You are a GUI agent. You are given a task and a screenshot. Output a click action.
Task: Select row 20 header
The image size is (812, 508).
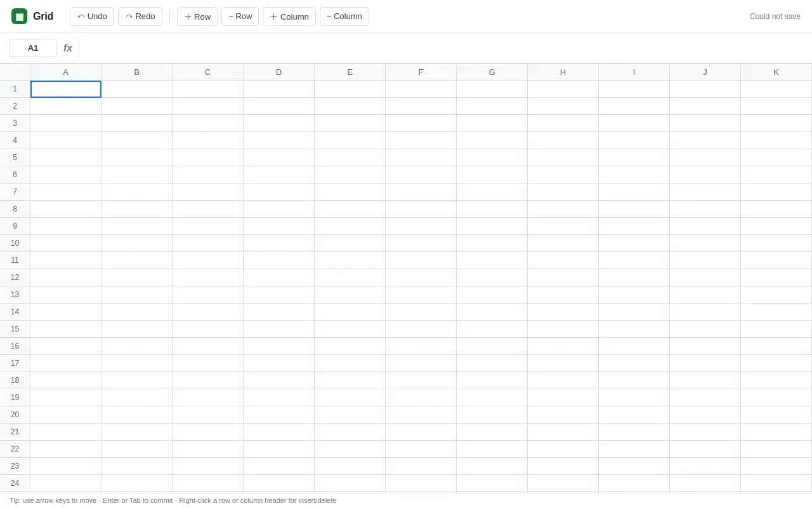pos(15,415)
